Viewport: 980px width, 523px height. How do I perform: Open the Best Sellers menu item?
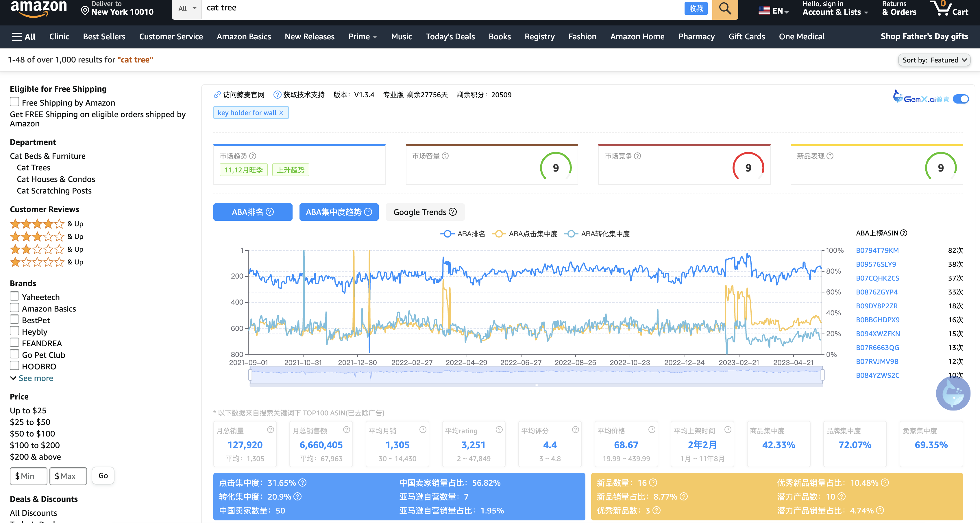click(104, 36)
